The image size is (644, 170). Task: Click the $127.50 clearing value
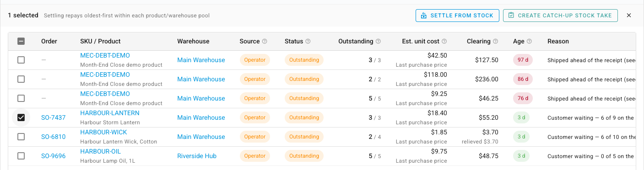tap(487, 60)
